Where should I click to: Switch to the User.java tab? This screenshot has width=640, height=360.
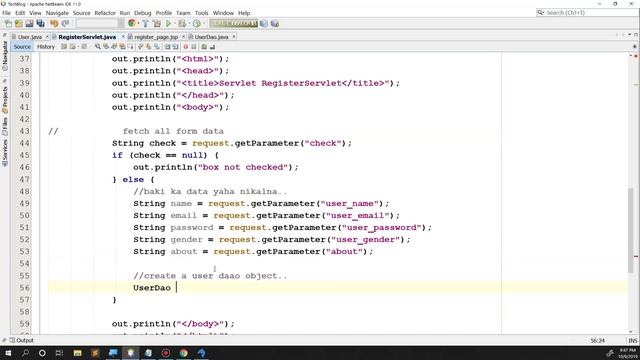pos(29,37)
